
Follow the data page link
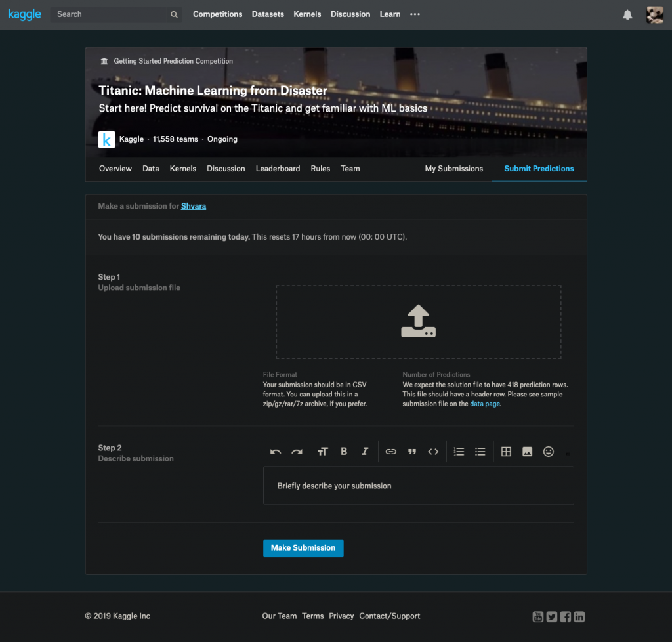[x=485, y=404]
